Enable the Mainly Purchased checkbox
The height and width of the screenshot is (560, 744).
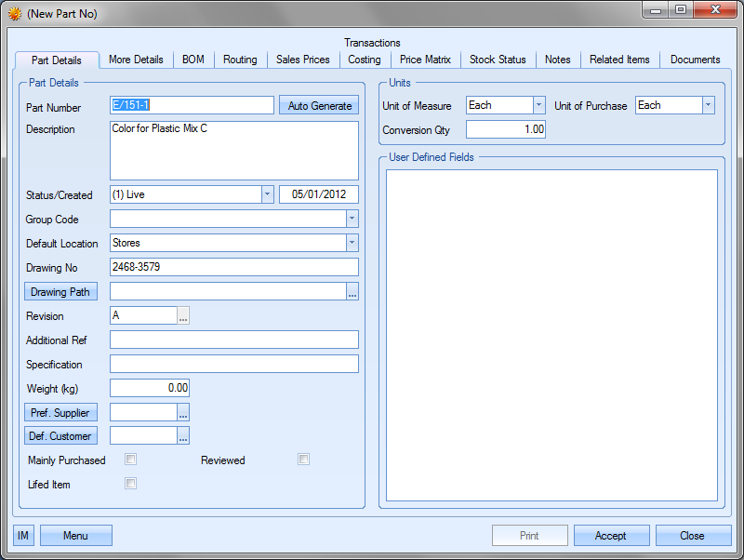(x=131, y=460)
